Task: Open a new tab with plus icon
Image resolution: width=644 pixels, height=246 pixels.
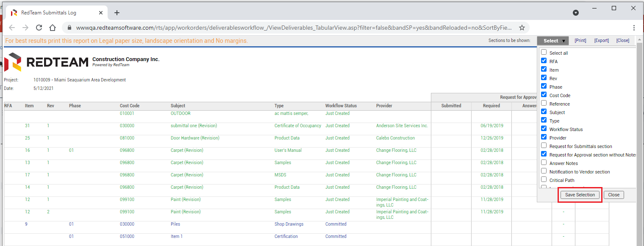Action: [117, 13]
